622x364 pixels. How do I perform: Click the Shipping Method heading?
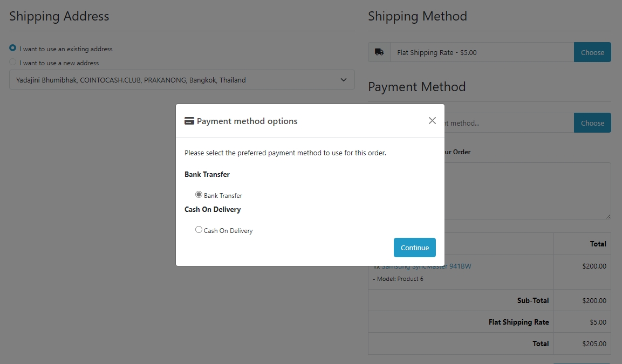[418, 16]
